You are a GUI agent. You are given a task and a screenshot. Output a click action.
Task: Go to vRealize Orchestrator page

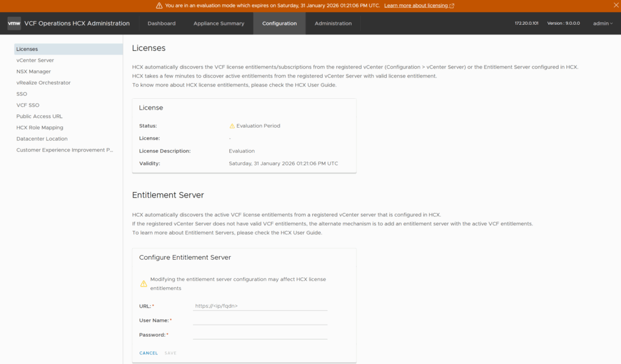click(x=44, y=83)
